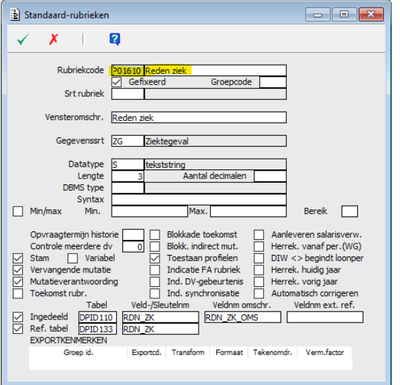This screenshot has height=385, width=400.
Task: Click the Rubriekcode description field Reden ziek
Action: (215, 70)
